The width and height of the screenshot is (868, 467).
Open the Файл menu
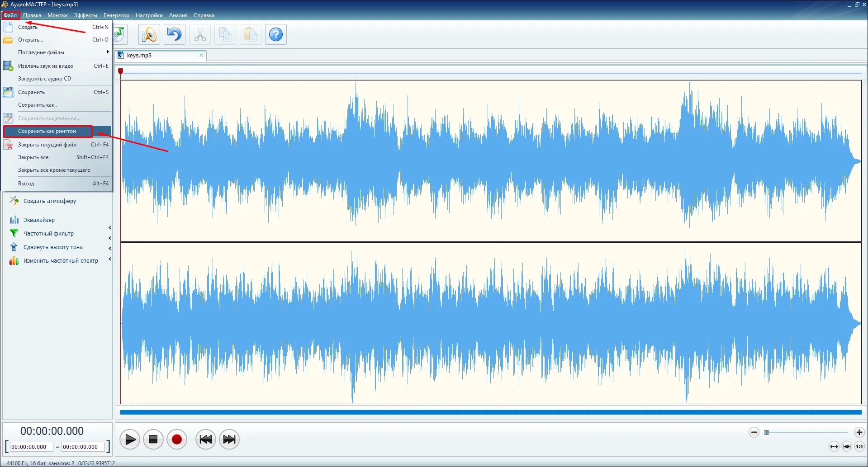(x=10, y=15)
